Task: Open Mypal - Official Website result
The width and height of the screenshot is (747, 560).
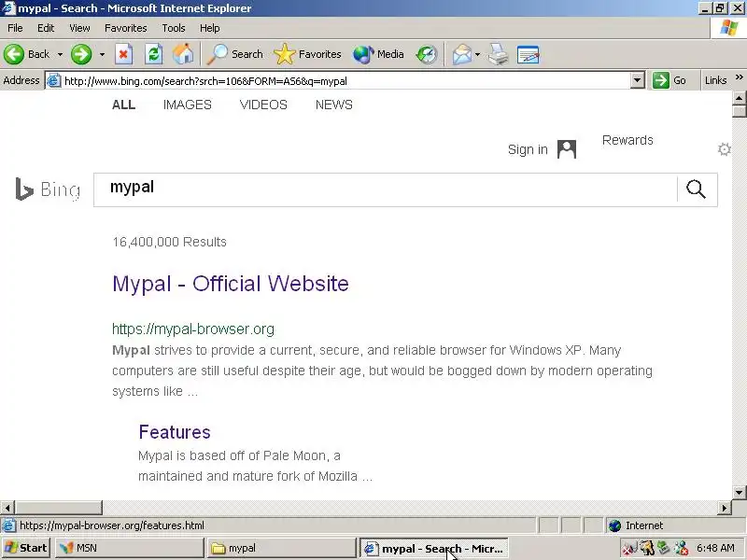Action: coord(231,284)
